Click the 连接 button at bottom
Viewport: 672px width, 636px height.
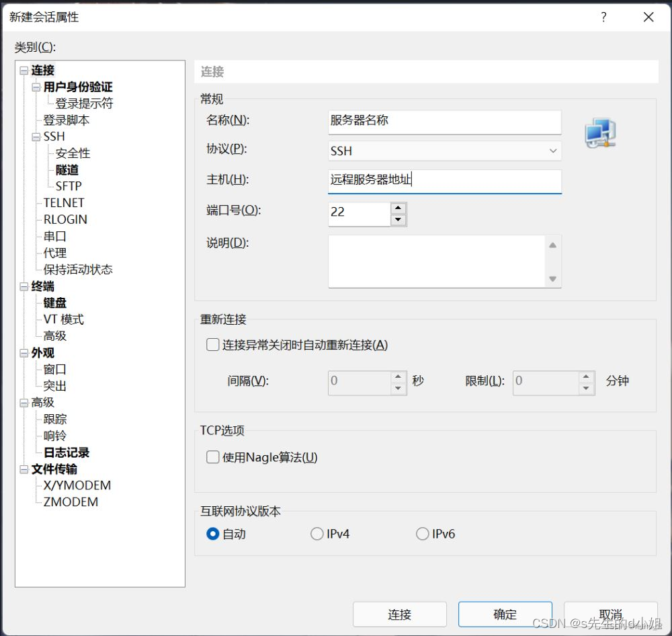(399, 614)
